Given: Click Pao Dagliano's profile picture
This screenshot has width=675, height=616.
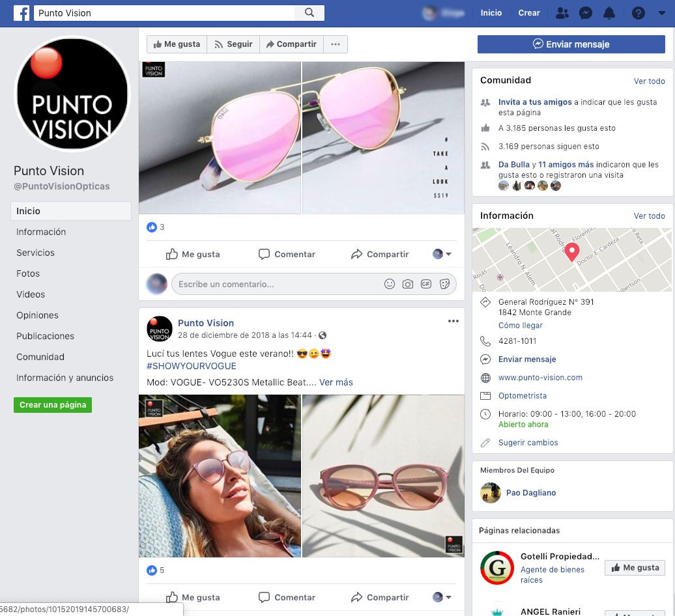Looking at the screenshot, I should [x=491, y=493].
